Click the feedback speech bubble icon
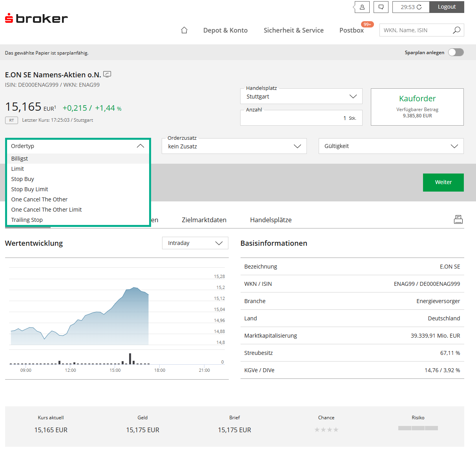Image resolution: width=476 pixels, height=455 pixels. (381, 7)
